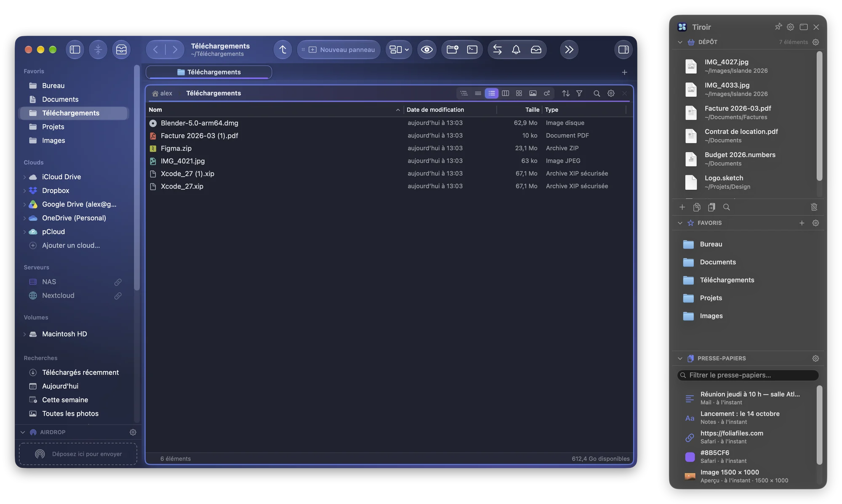Viewport: 842px width, 504px height.
Task: Select the Téléchargements tab
Action: coord(209,72)
